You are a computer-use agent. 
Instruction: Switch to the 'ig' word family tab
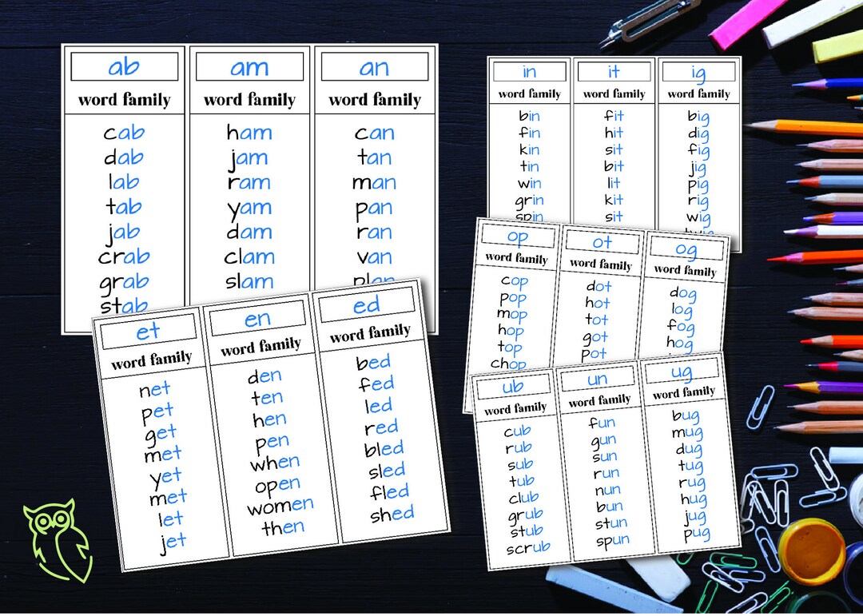pos(698,70)
